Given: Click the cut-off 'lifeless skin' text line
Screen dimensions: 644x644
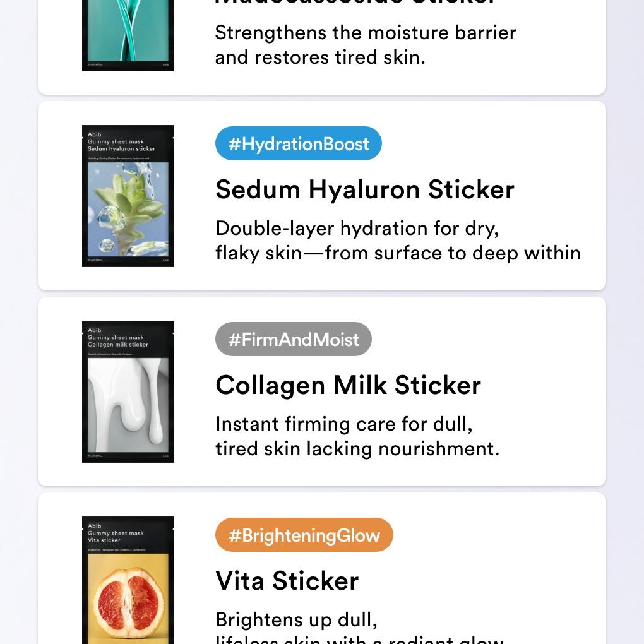Looking at the screenshot, I should pyautogui.click(x=359, y=639).
